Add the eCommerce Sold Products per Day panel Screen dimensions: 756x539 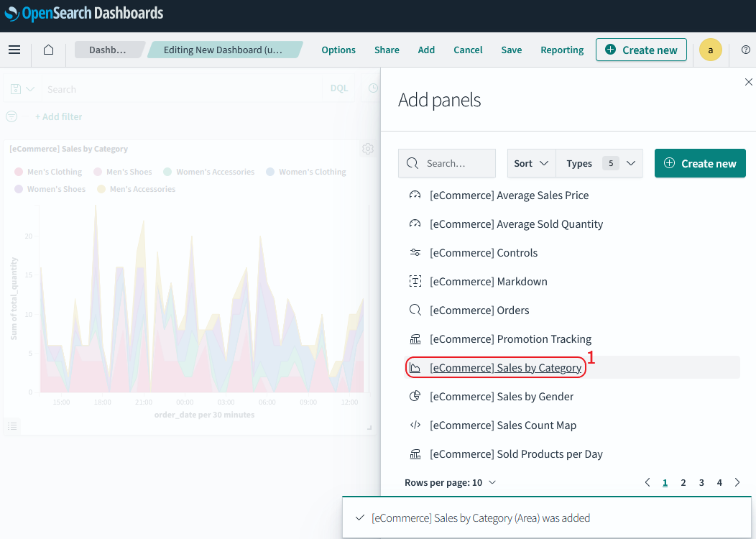pyautogui.click(x=516, y=453)
